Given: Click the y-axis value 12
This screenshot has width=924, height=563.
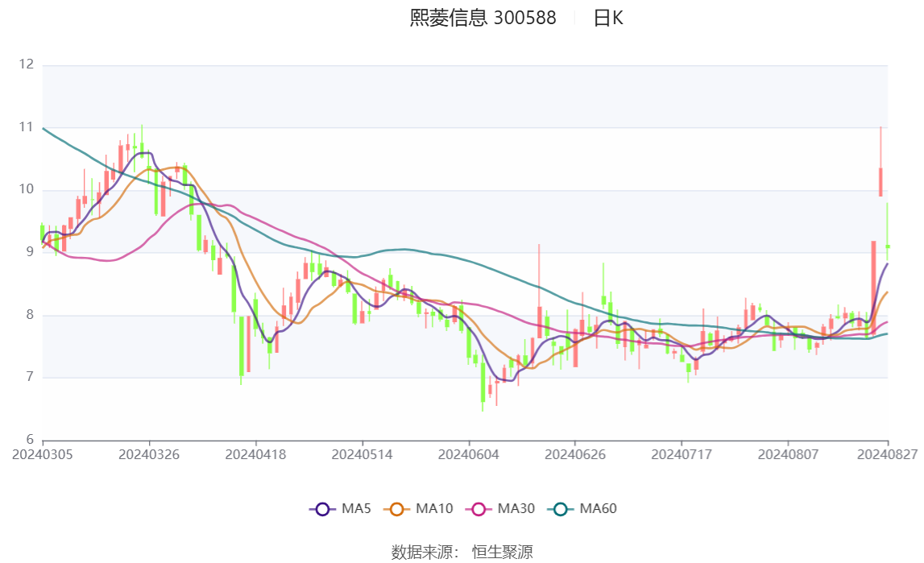Looking at the screenshot, I should tap(26, 64).
